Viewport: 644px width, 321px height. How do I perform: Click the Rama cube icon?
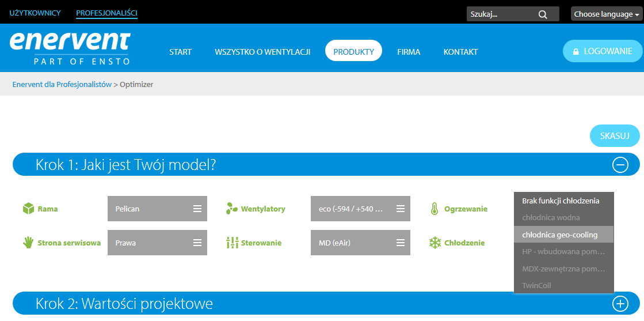click(29, 209)
